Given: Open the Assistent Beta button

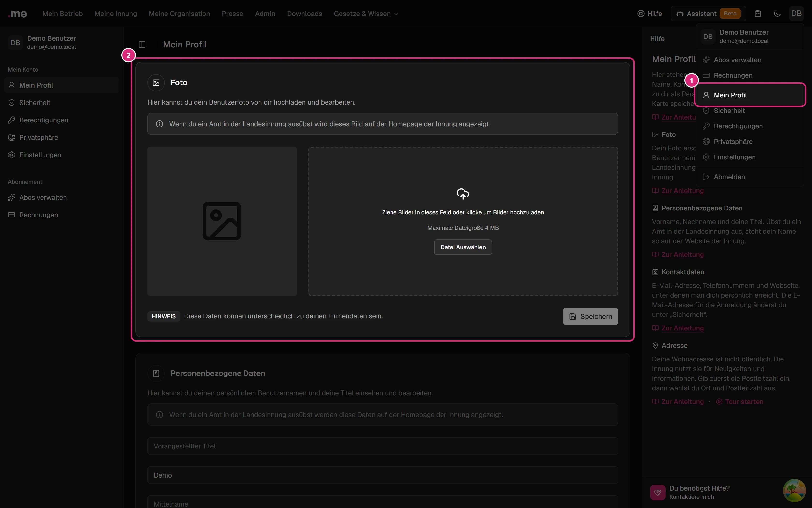Looking at the screenshot, I should coord(708,14).
